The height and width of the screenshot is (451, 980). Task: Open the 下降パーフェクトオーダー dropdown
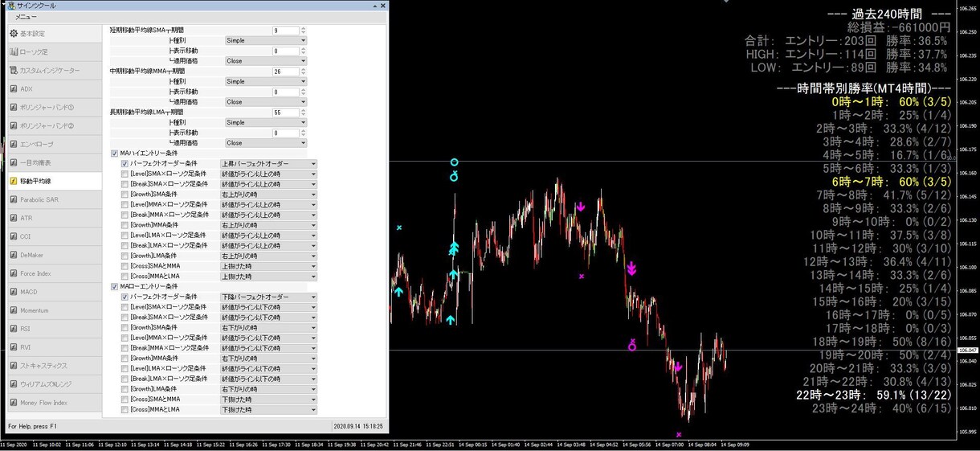(268, 297)
